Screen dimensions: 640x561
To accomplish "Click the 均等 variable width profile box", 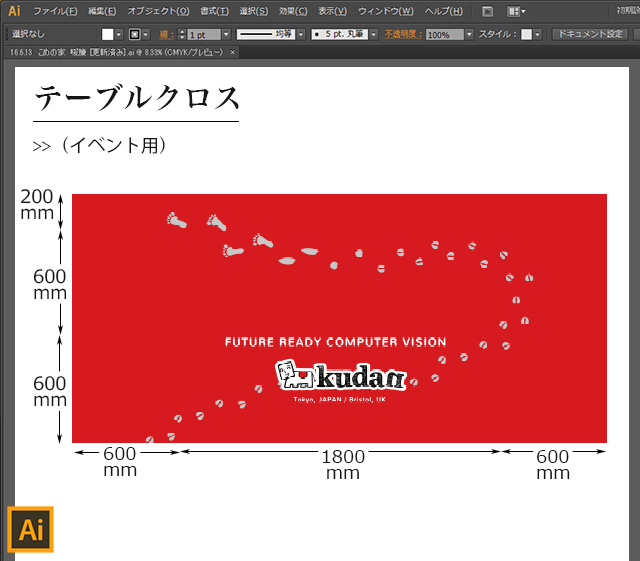I will (266, 34).
